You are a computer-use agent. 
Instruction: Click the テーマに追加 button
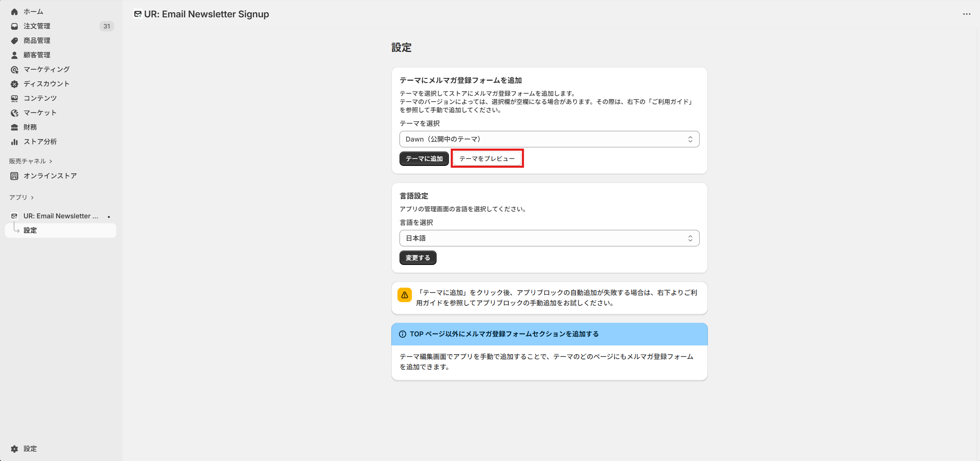424,158
